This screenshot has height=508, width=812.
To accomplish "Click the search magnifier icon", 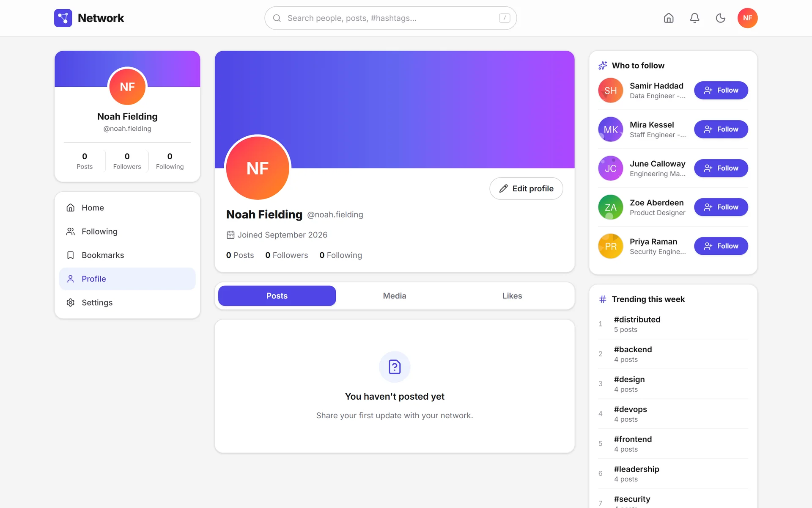I will 277,18.
